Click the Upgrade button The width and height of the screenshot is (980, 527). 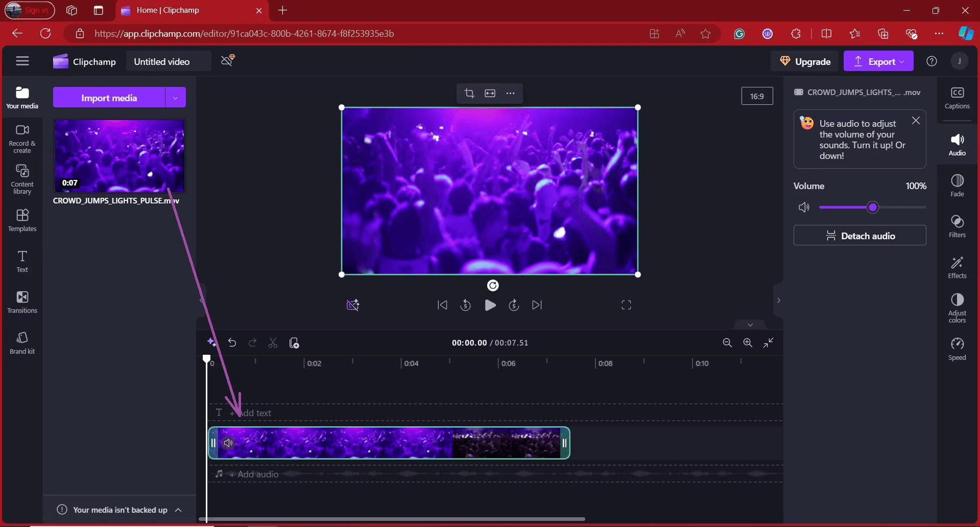pos(805,62)
